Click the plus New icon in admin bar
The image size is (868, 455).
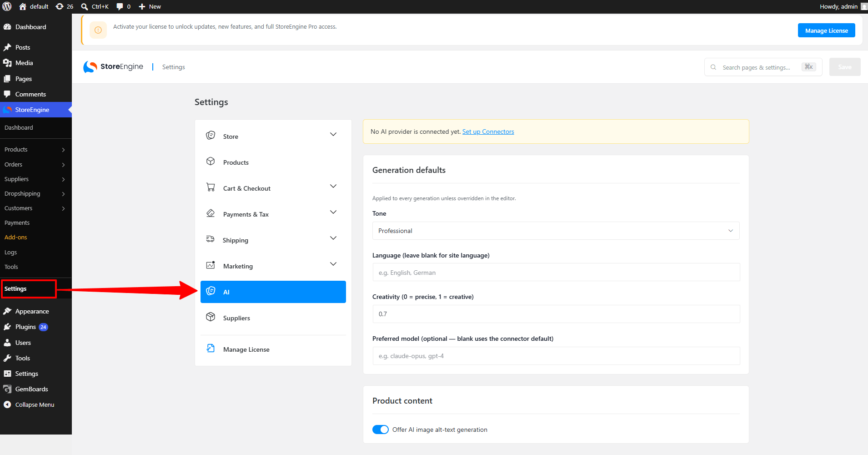tap(142, 6)
